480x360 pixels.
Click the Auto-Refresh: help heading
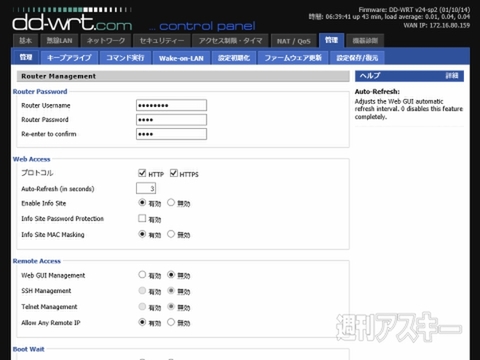click(x=377, y=92)
